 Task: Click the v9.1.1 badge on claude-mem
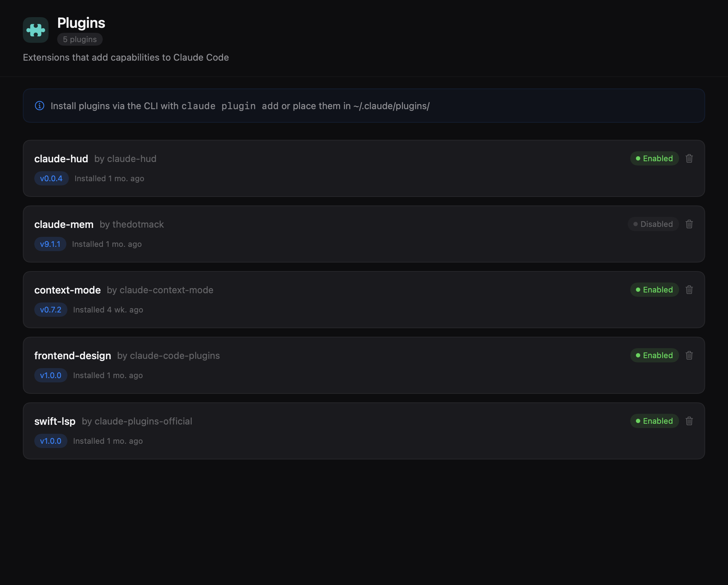click(x=50, y=244)
